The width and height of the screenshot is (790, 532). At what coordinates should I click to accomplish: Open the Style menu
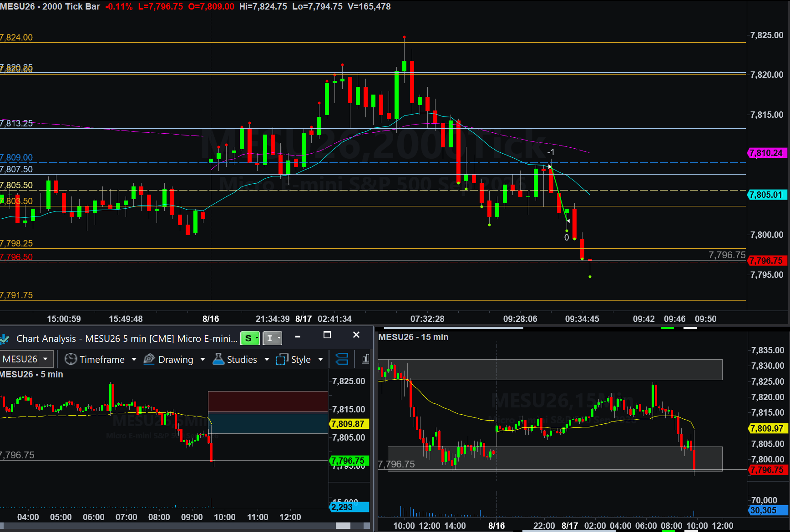[301, 360]
